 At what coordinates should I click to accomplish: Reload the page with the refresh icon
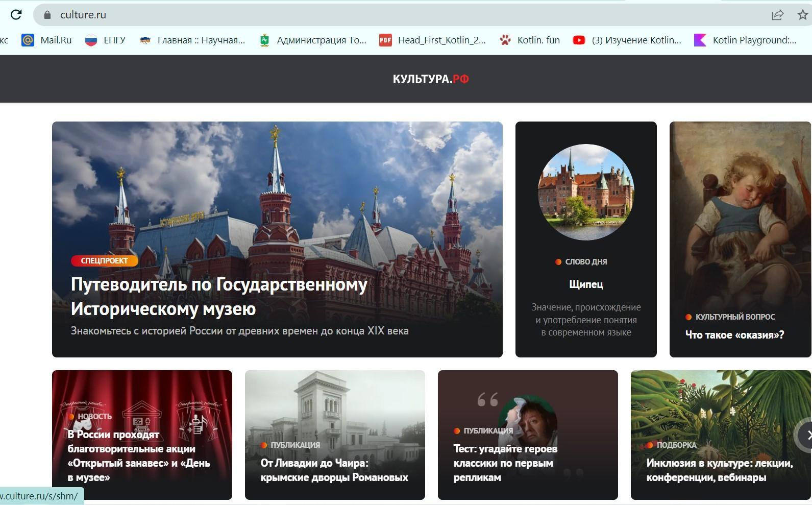click(16, 15)
